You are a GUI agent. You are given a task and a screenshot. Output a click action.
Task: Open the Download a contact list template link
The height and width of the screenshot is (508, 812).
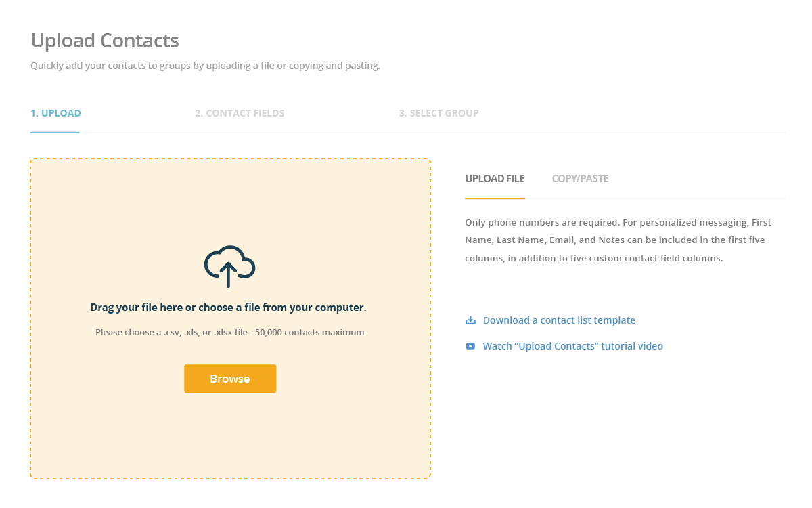[x=559, y=320]
